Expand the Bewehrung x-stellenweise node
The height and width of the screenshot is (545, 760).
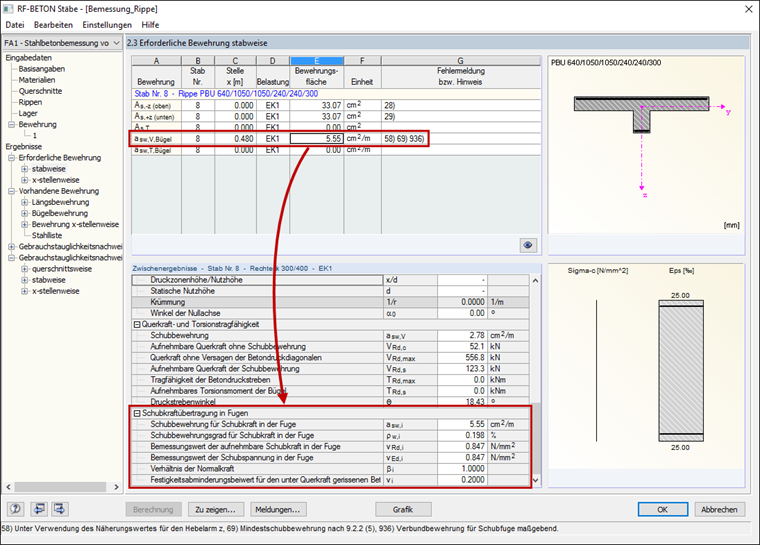(24, 224)
